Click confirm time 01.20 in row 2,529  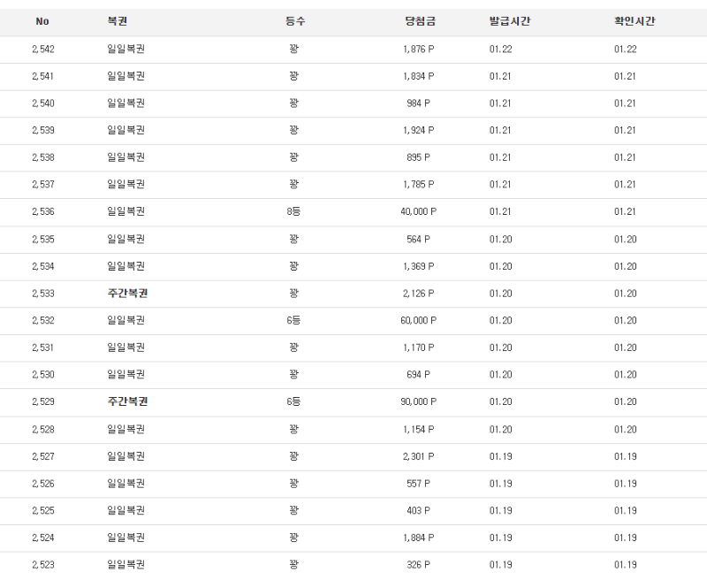[626, 401]
